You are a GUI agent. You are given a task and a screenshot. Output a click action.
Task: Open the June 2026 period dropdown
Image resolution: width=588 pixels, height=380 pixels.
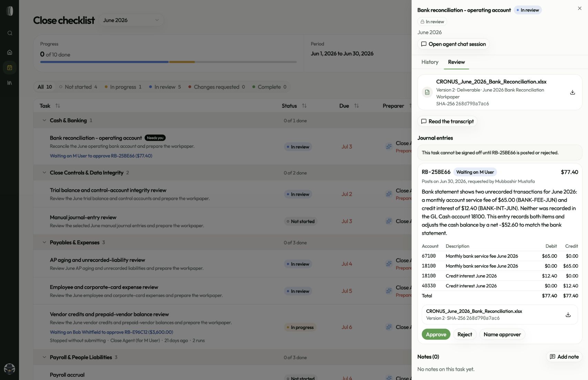(131, 20)
